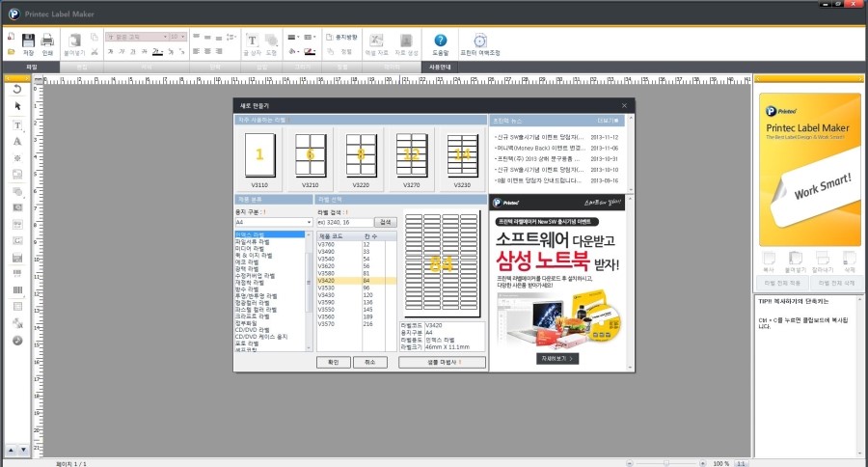Open the fill bucket dropdown in ribbon

293,51
